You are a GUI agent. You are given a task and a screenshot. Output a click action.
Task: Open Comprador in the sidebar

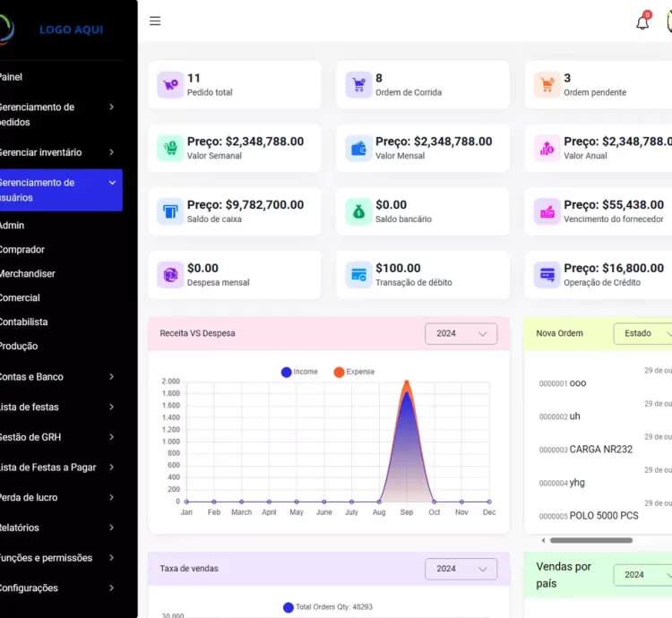(x=22, y=250)
